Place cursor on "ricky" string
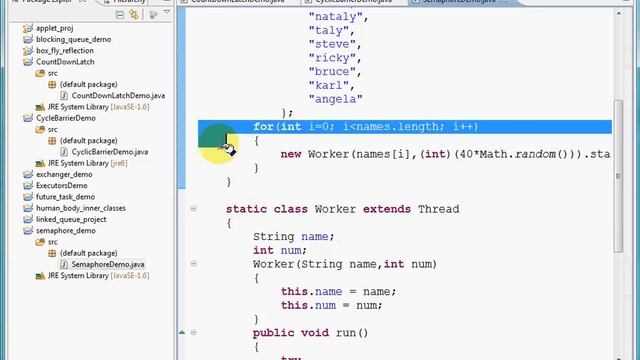Screen dimensions: 640x360 click(332, 58)
